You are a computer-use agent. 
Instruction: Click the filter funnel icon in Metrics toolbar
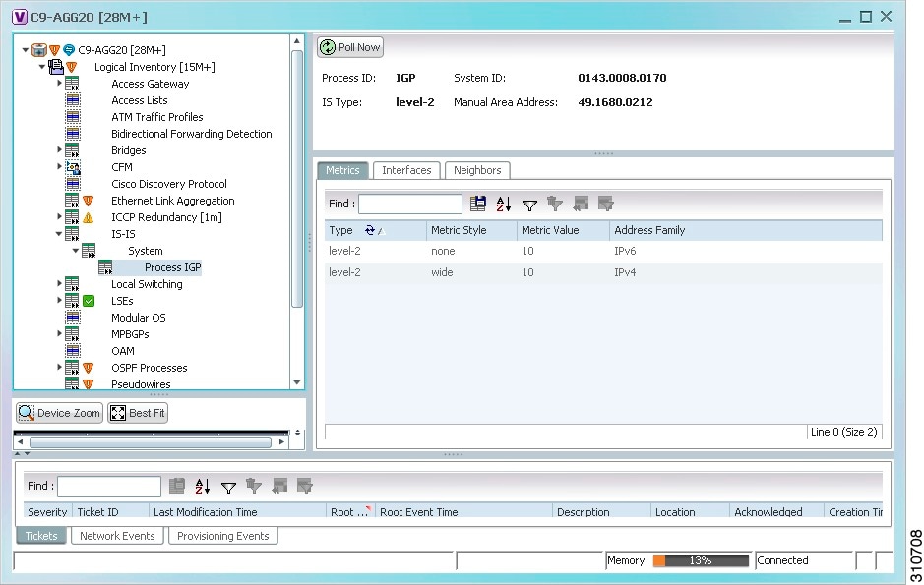pyautogui.click(x=529, y=205)
